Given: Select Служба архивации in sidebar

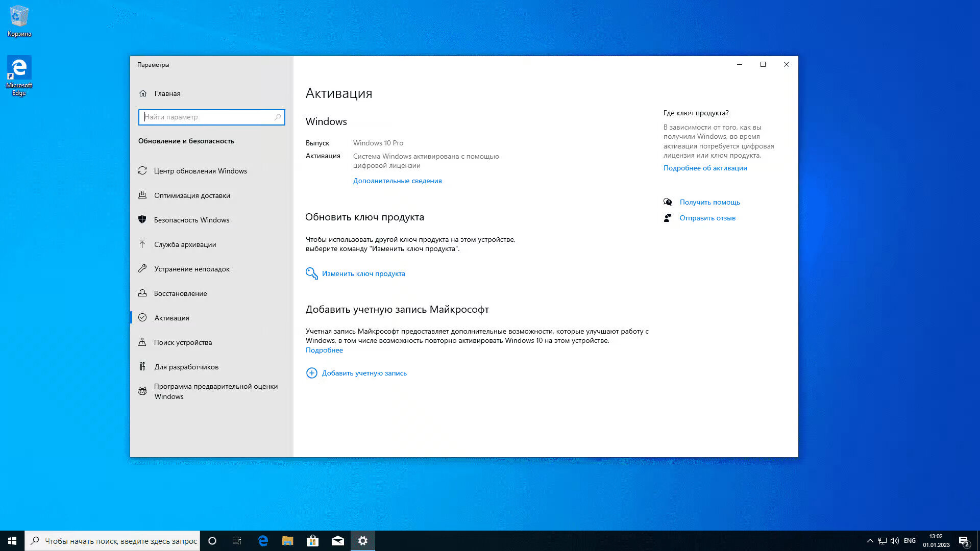Looking at the screenshot, I should point(185,244).
